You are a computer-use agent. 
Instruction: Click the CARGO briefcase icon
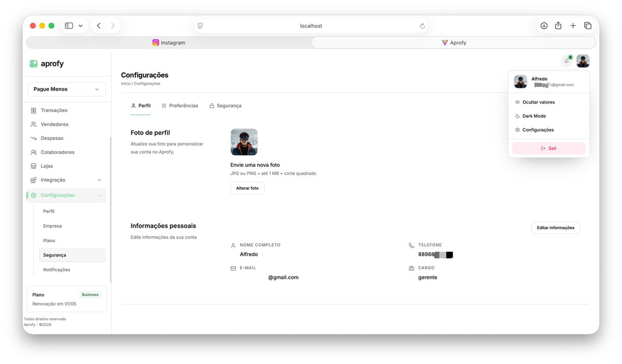tap(412, 268)
